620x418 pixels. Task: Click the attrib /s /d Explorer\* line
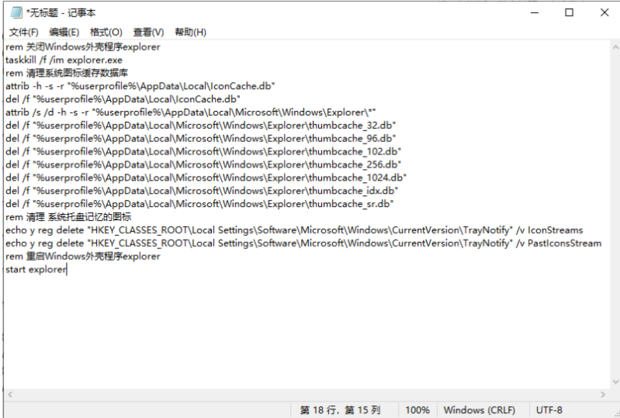pyautogui.click(x=191, y=112)
